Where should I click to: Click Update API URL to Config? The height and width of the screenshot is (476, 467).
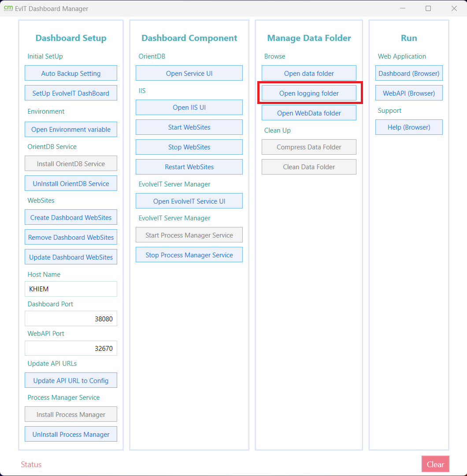coord(70,380)
